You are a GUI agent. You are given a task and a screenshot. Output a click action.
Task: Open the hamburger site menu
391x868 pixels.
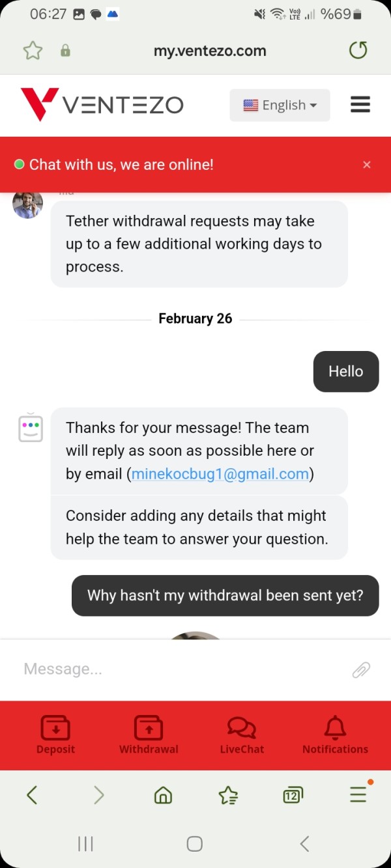360,105
